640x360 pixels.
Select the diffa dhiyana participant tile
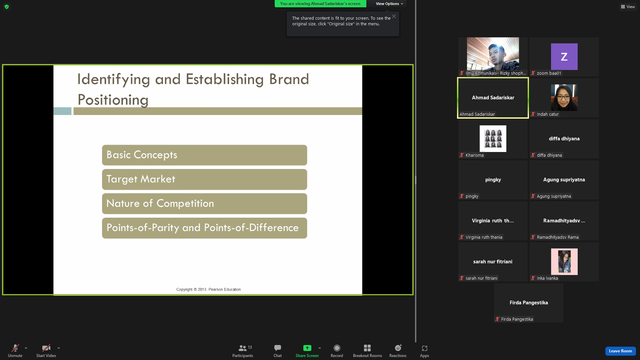point(564,139)
